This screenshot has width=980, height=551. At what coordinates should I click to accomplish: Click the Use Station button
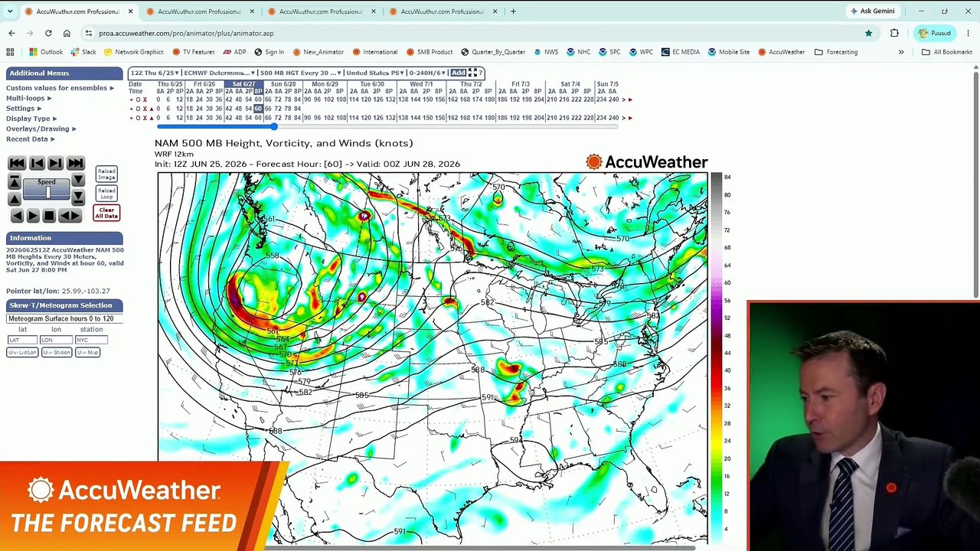pyautogui.click(x=57, y=352)
